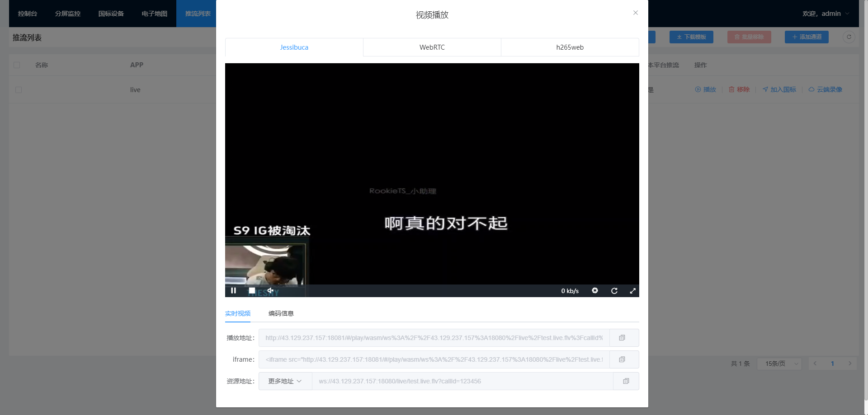Switch to the h265web player tab

click(570, 47)
